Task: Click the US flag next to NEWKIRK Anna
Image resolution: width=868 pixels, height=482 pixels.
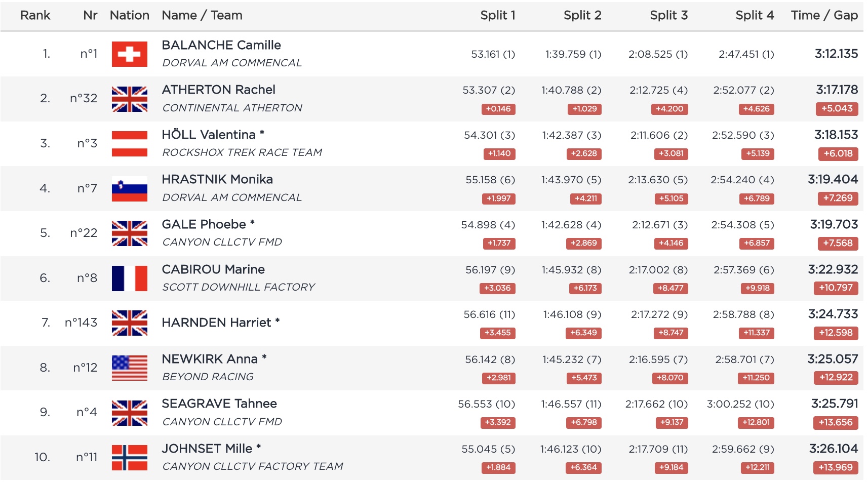Action: pyautogui.click(x=129, y=368)
